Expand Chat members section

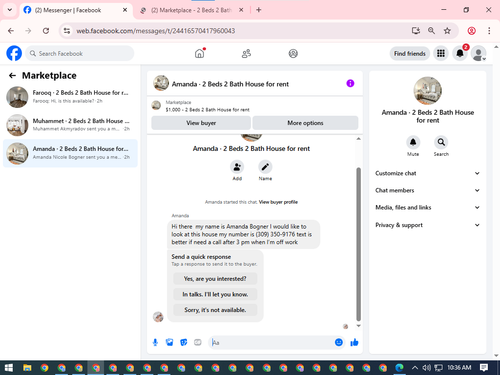click(427, 190)
